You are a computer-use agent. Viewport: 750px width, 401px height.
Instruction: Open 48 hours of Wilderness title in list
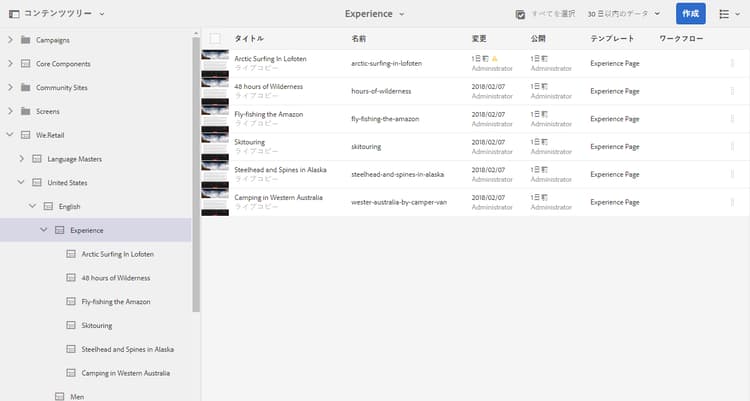pyautogui.click(x=268, y=86)
